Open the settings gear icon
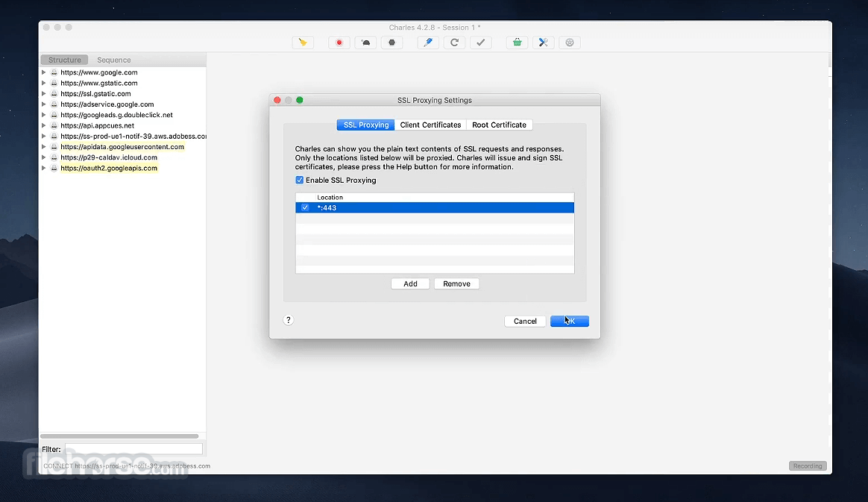 [x=570, y=43]
